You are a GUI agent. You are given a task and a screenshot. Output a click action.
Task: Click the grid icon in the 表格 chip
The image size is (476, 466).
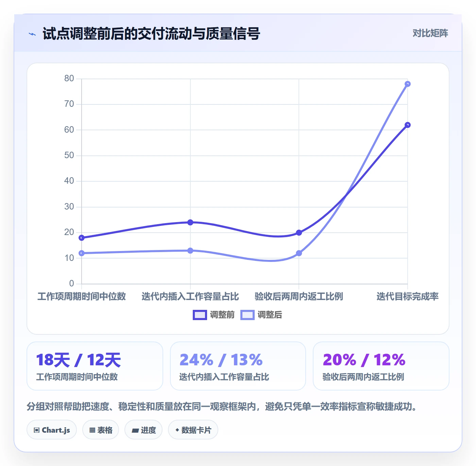tap(92, 430)
